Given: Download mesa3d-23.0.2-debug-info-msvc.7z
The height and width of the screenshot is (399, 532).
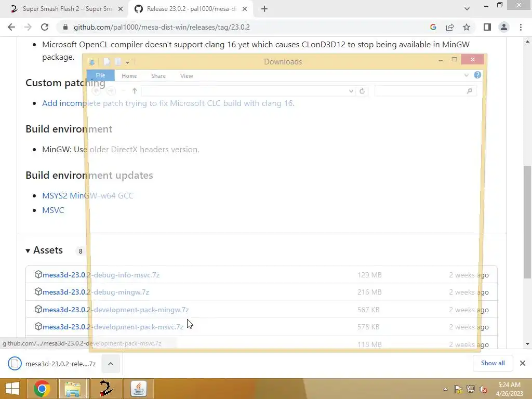Looking at the screenshot, I should click(101, 275).
